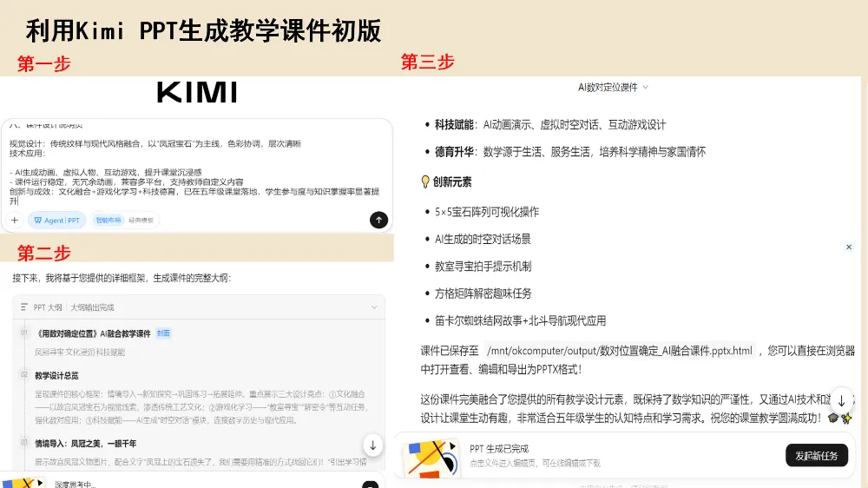The image size is (868, 488).
Task: Click bullet 教室寻宝拍手提示机制
Action: 483,267
